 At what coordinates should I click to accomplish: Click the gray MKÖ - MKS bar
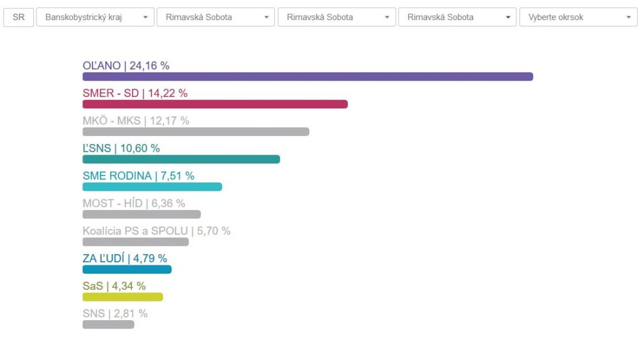(196, 132)
